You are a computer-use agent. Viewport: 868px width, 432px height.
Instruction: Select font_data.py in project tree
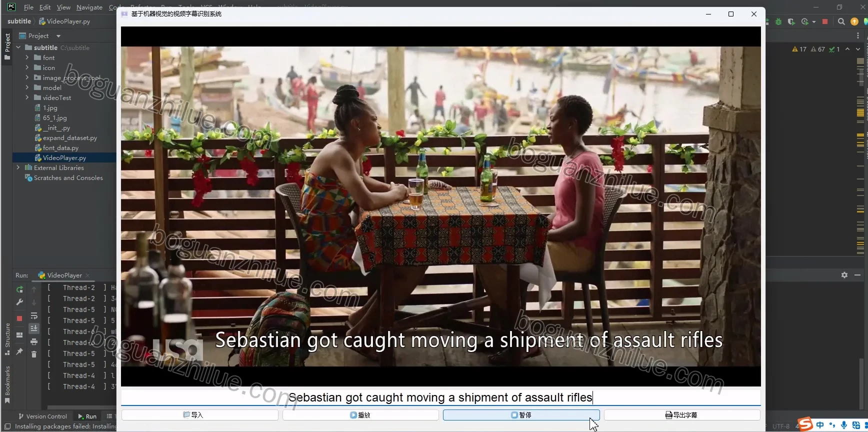(60, 147)
